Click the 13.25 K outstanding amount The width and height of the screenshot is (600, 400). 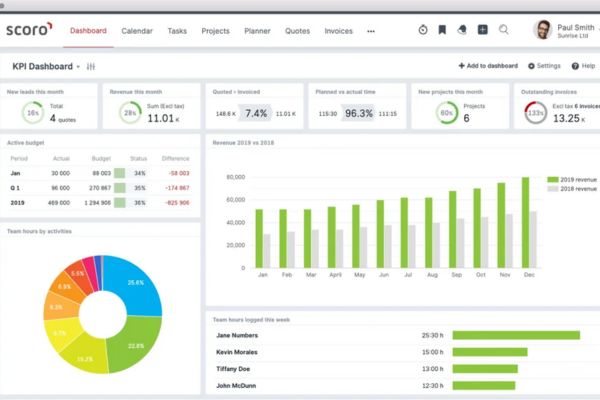[x=569, y=118]
